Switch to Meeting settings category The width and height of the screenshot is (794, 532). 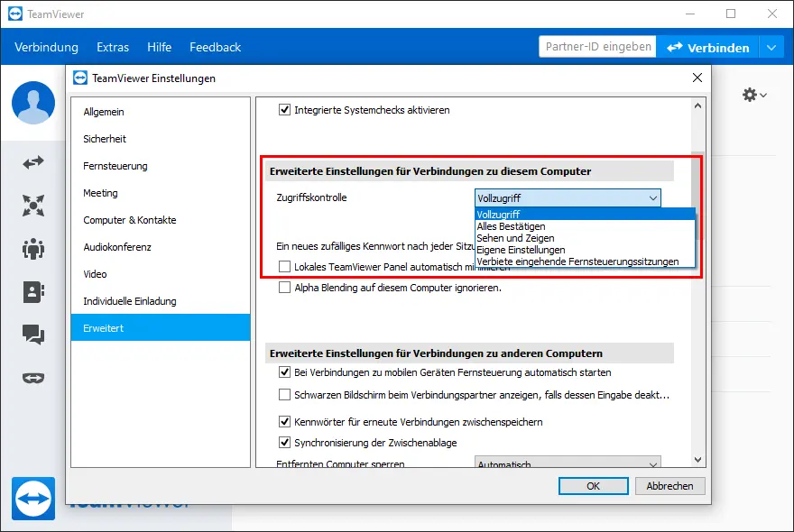click(161, 193)
